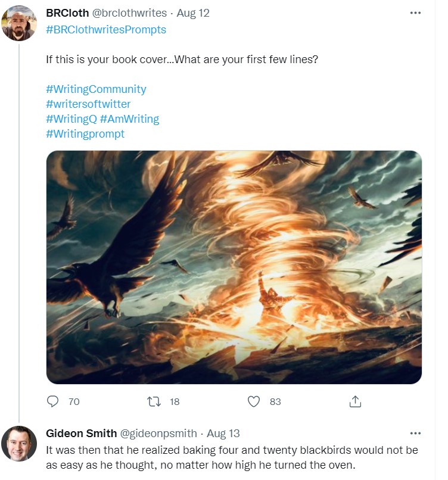
Task: Like the BRCloth book cover tweet
Action: (x=254, y=401)
